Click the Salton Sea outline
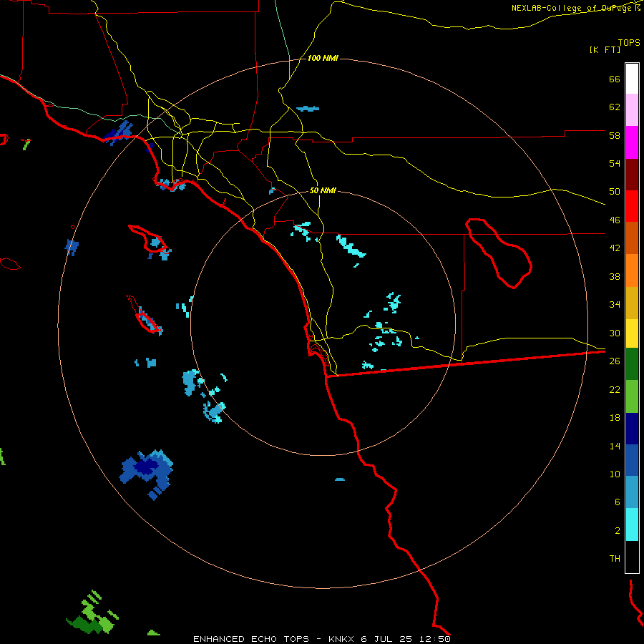 tap(499, 253)
